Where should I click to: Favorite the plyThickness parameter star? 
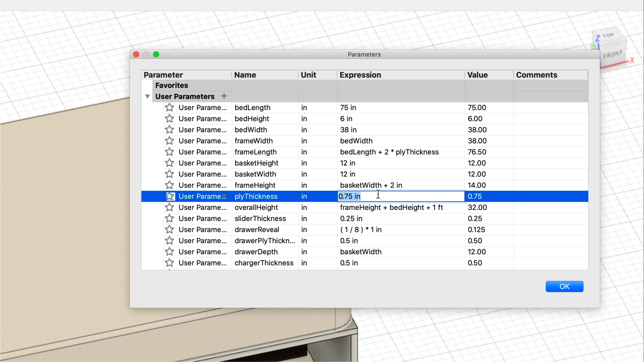[x=170, y=196]
